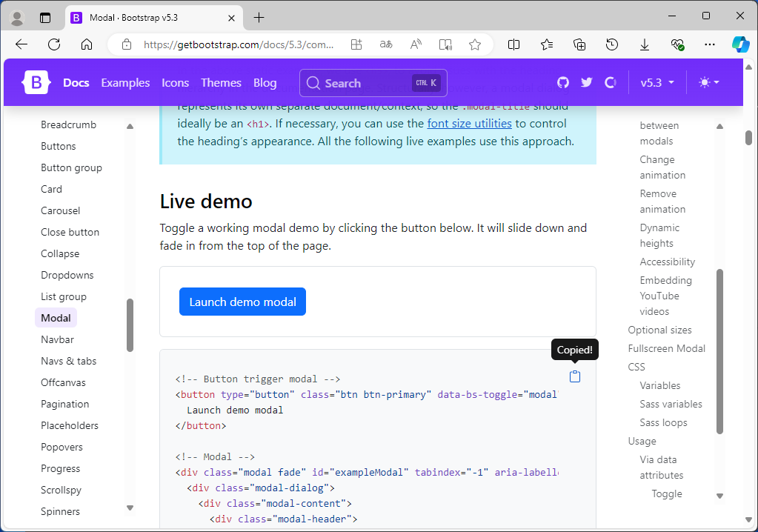Click table of contents scroll up arrow
The height and width of the screenshot is (532, 758).
pyautogui.click(x=719, y=126)
